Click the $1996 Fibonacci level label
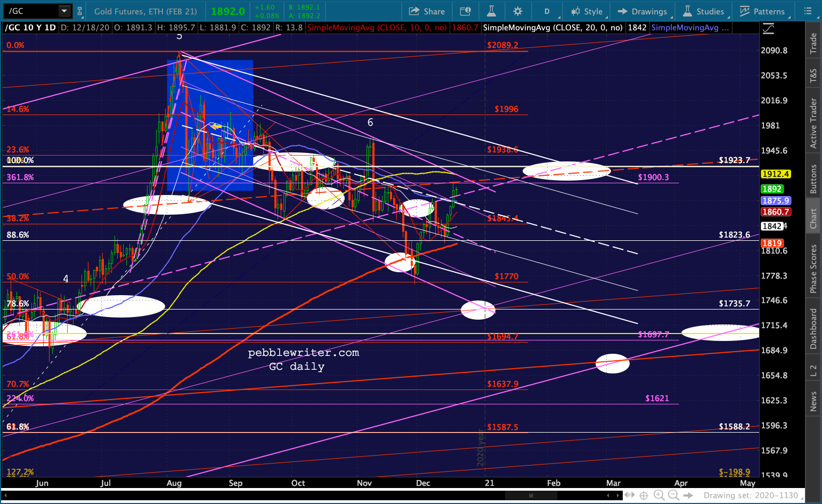This screenshot has height=504, width=822. (506, 109)
